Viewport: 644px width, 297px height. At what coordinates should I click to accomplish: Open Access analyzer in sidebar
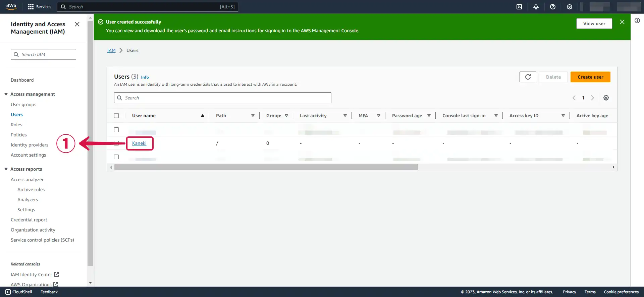pyautogui.click(x=27, y=179)
